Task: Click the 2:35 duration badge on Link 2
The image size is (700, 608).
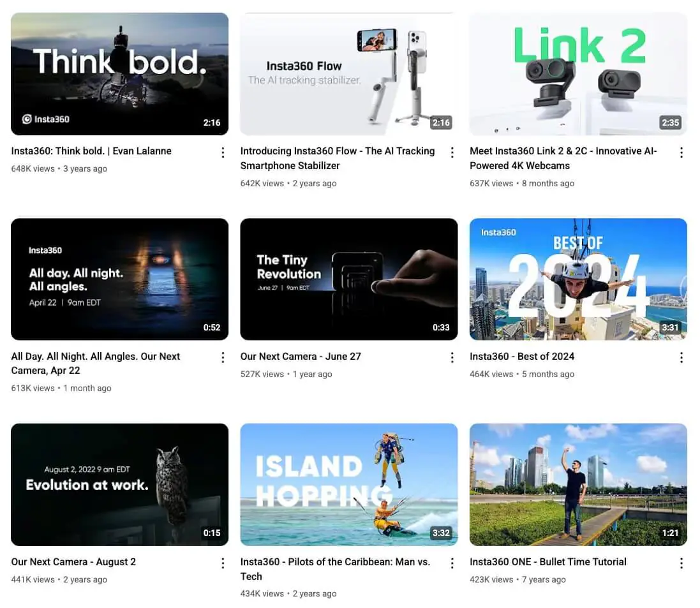Action: [x=670, y=122]
